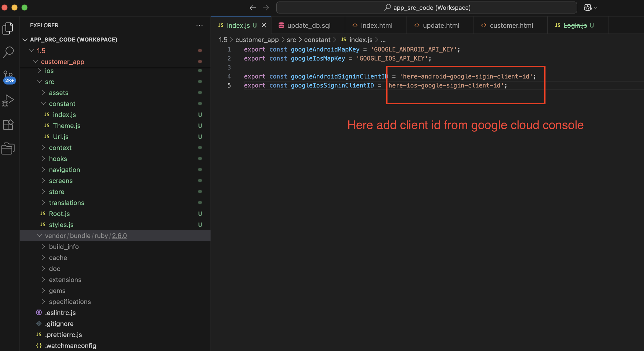The height and width of the screenshot is (351, 644).
Task: Open Run and Debug view
Action: click(8, 100)
